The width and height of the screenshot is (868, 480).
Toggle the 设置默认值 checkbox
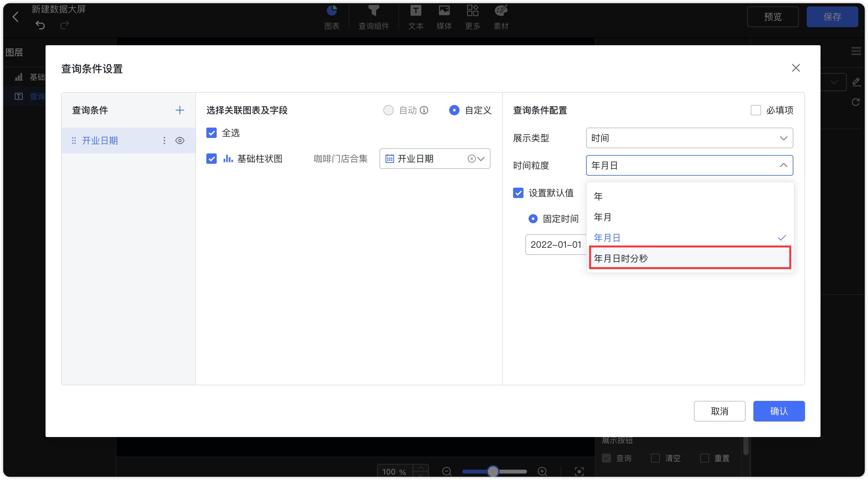point(518,193)
